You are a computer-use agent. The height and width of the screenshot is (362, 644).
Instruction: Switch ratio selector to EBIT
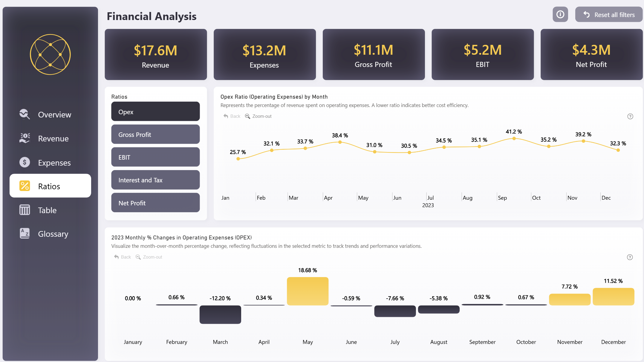pos(155,157)
